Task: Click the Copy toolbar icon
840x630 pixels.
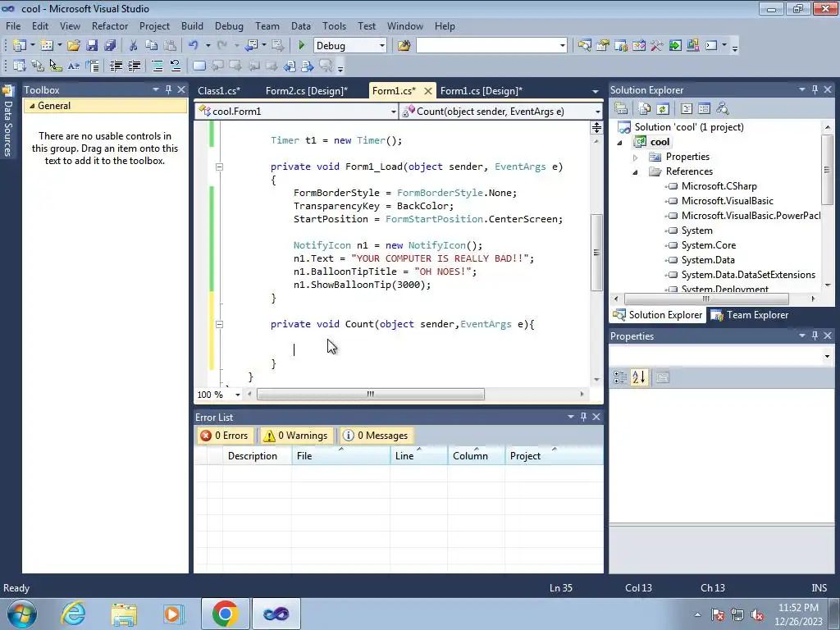Action: (152, 46)
